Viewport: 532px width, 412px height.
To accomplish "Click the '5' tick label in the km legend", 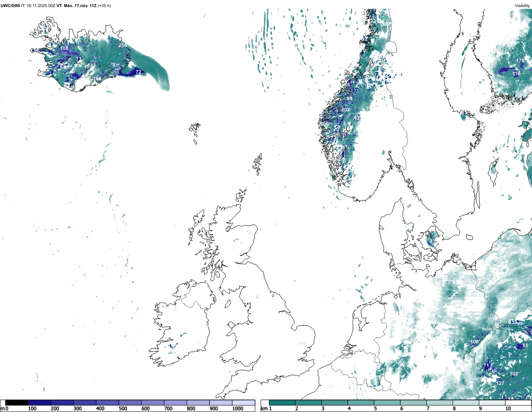I will pos(375,409).
